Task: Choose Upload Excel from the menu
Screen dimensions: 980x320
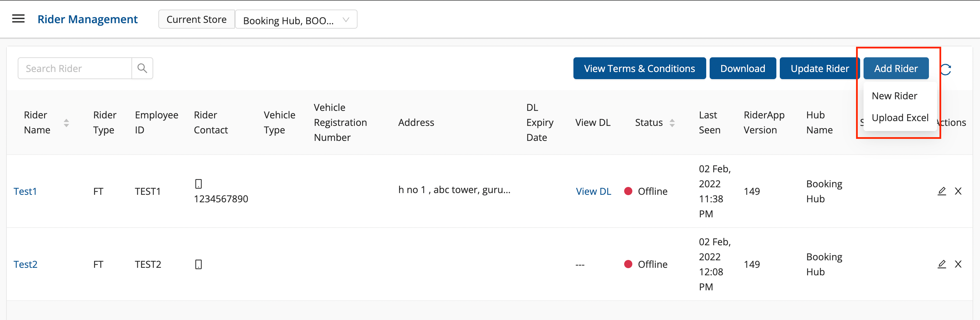Action: 900,118
